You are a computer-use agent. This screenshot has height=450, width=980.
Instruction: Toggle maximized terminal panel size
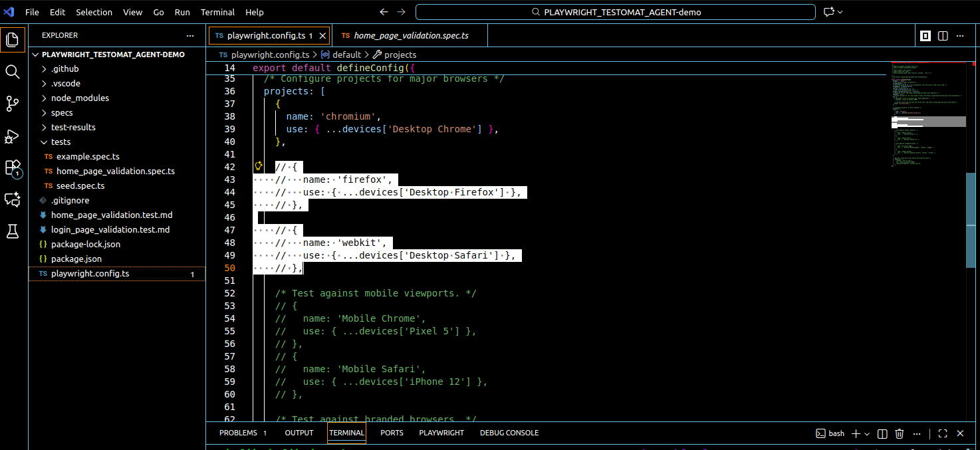pyautogui.click(x=942, y=433)
